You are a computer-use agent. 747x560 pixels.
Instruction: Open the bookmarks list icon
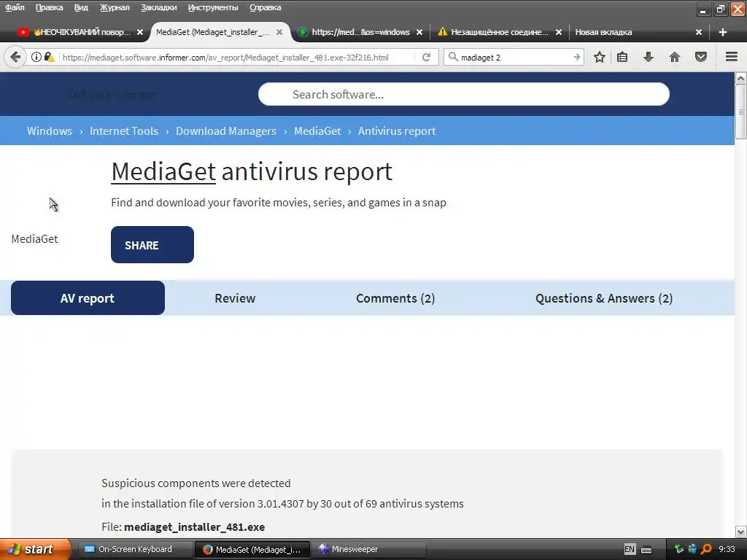[622, 57]
